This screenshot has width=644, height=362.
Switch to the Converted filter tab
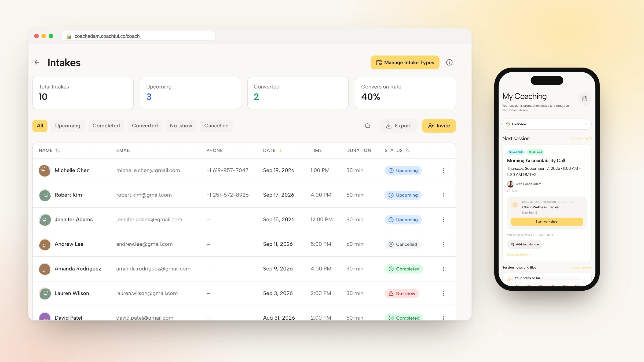(x=145, y=126)
